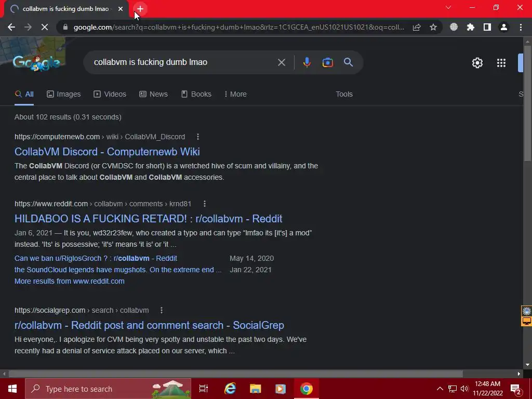Open the Windows Start menu
Image resolution: width=532 pixels, height=399 pixels.
coord(12,389)
